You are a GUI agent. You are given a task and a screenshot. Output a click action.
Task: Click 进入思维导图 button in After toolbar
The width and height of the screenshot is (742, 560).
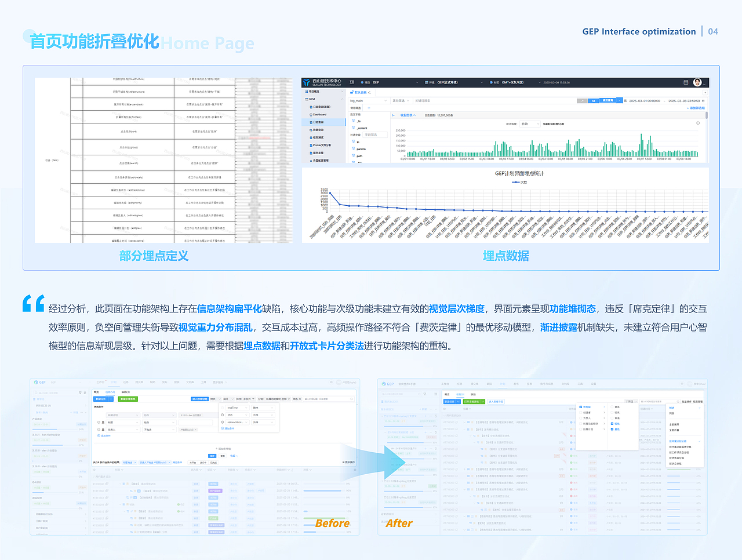click(x=496, y=402)
